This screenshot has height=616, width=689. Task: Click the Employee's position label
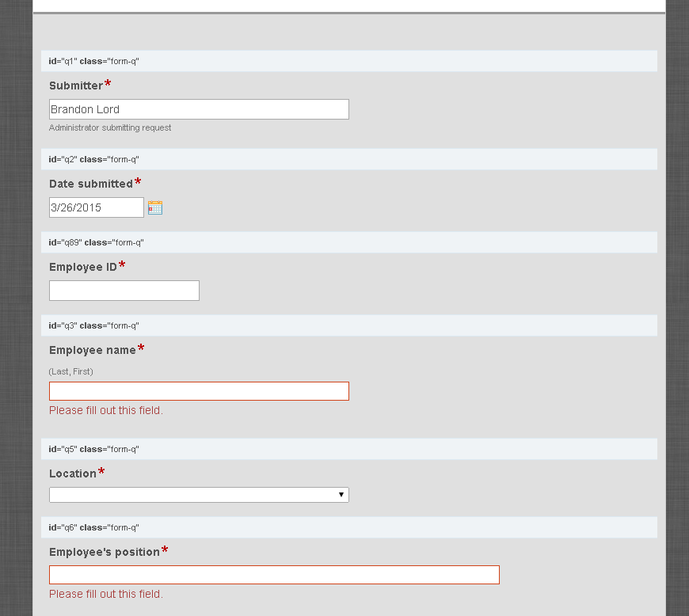click(x=105, y=552)
